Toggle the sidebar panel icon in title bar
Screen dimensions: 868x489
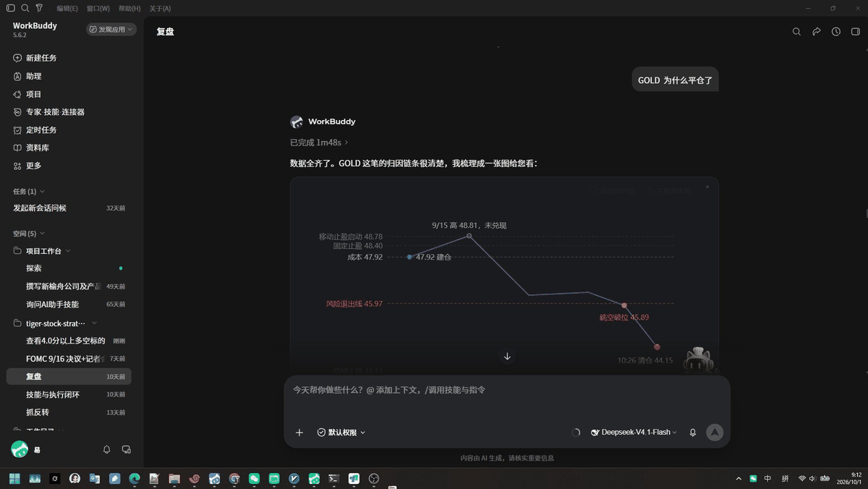(x=10, y=8)
